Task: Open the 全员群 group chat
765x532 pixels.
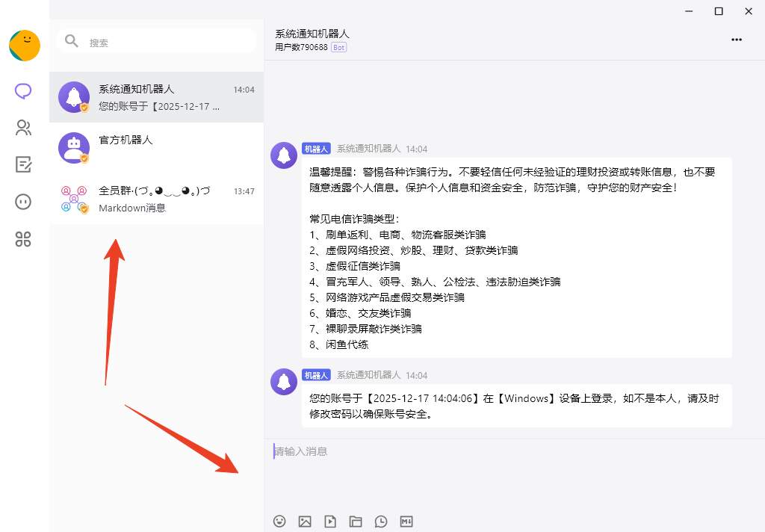Action: tap(157, 199)
